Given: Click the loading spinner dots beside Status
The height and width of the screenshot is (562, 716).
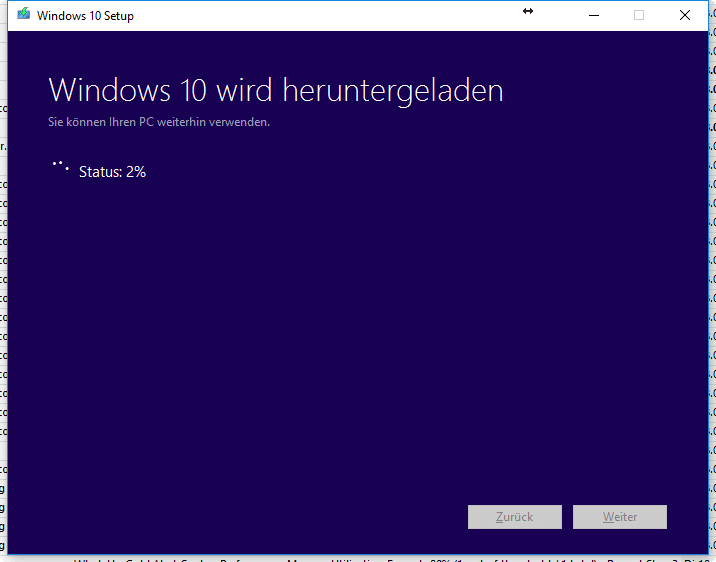Looking at the screenshot, I should point(61,166).
